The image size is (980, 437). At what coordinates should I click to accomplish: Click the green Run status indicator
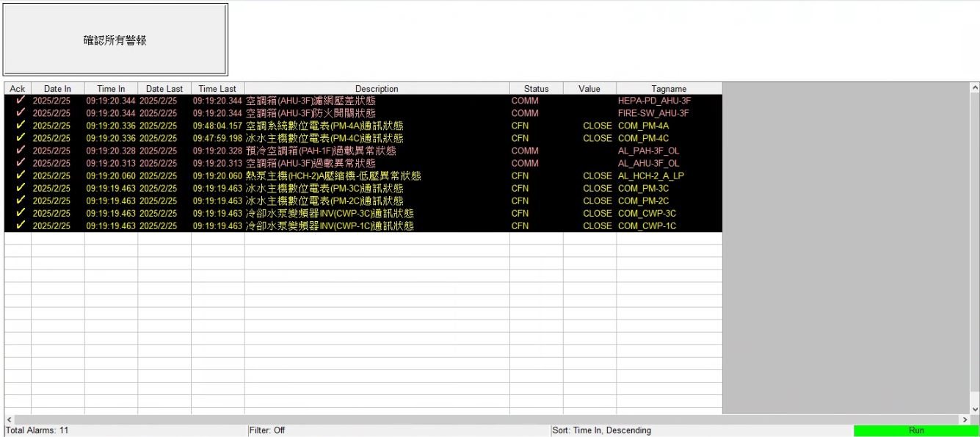915,430
